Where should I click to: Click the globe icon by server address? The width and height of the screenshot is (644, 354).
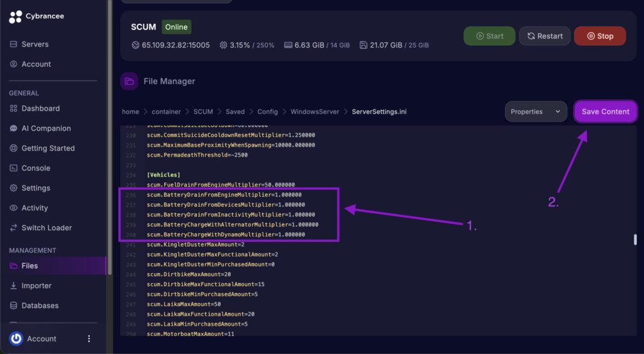136,45
